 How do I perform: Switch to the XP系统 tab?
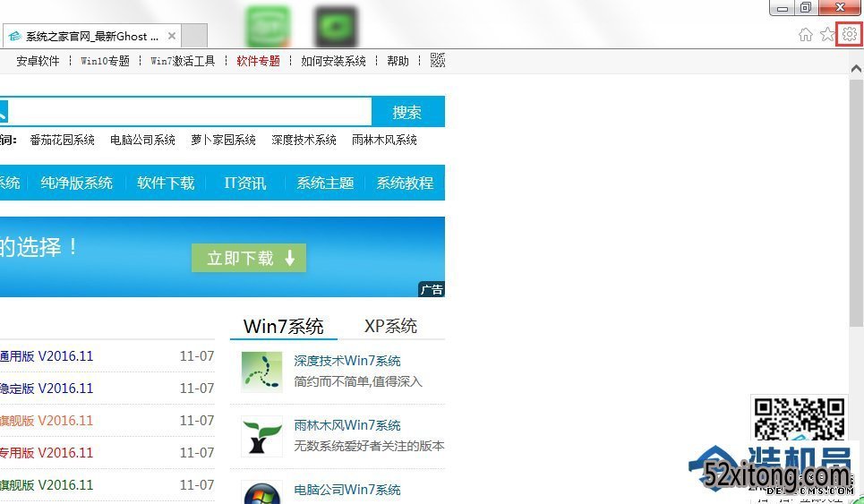(x=390, y=326)
